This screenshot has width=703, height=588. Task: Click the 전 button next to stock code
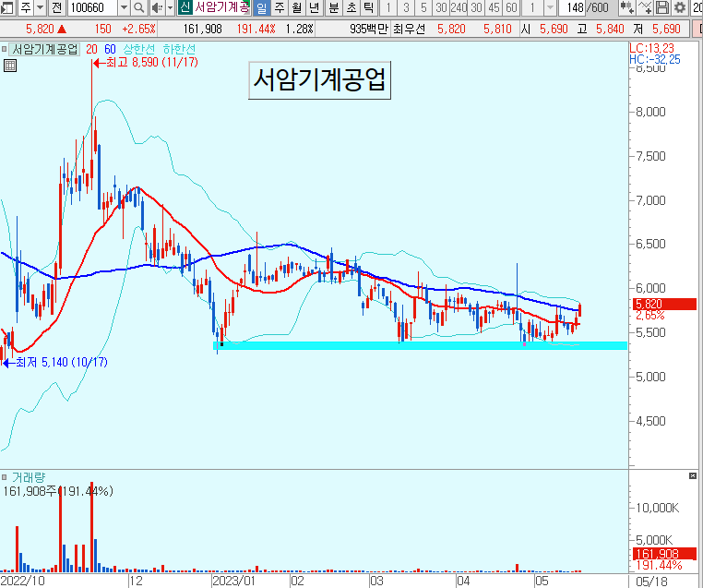click(57, 7)
